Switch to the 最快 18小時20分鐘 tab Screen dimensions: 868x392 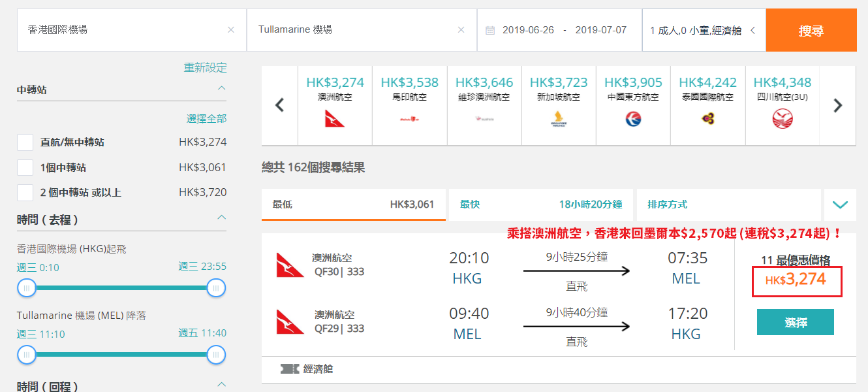click(x=540, y=205)
